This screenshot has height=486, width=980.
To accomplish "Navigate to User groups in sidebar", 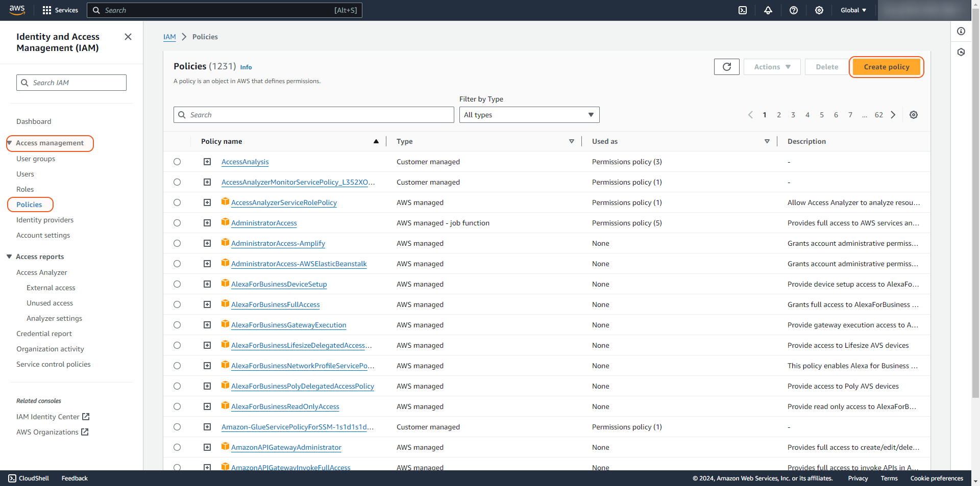I will [x=36, y=159].
